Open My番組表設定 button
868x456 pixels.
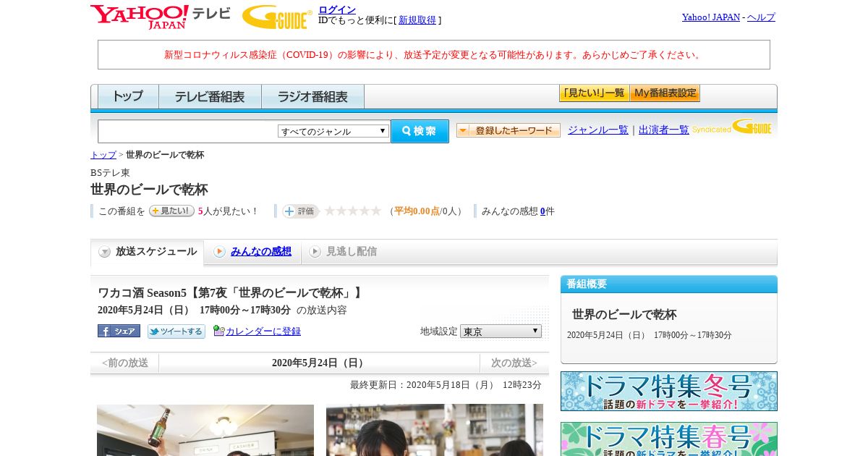665,93
